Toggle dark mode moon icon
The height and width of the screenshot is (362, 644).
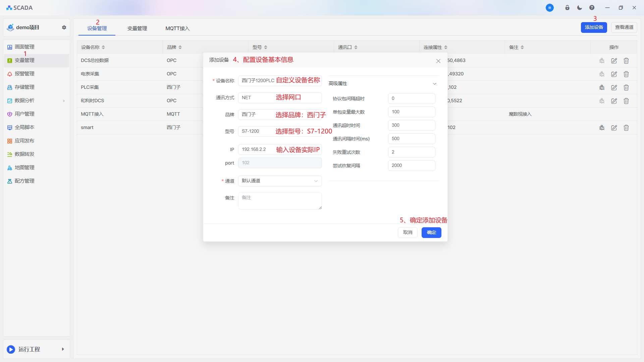580,8
